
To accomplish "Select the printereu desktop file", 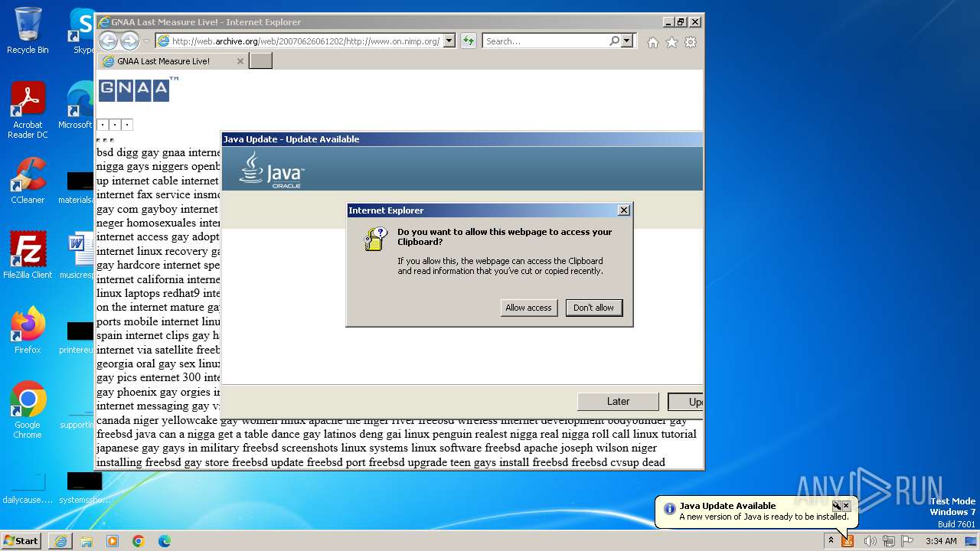I will (80, 337).
